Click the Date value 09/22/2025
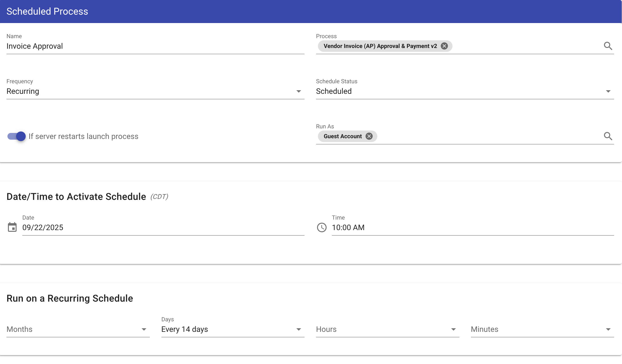 (43, 227)
